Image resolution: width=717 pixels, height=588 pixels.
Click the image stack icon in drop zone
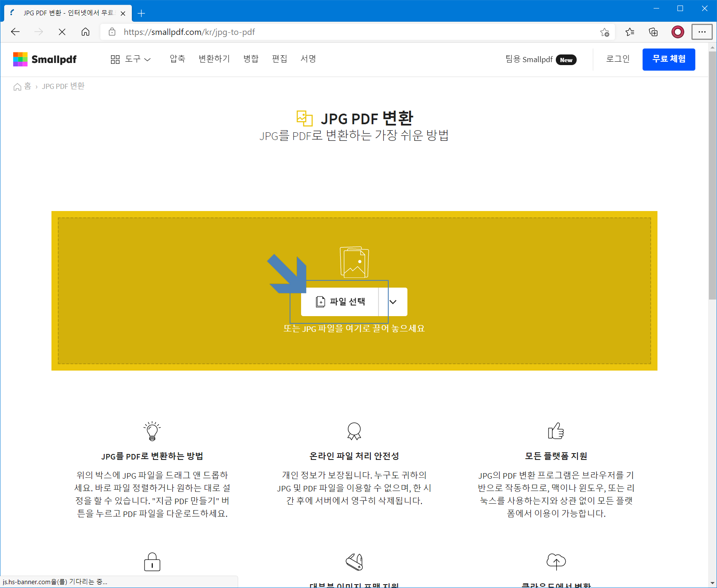click(x=354, y=262)
